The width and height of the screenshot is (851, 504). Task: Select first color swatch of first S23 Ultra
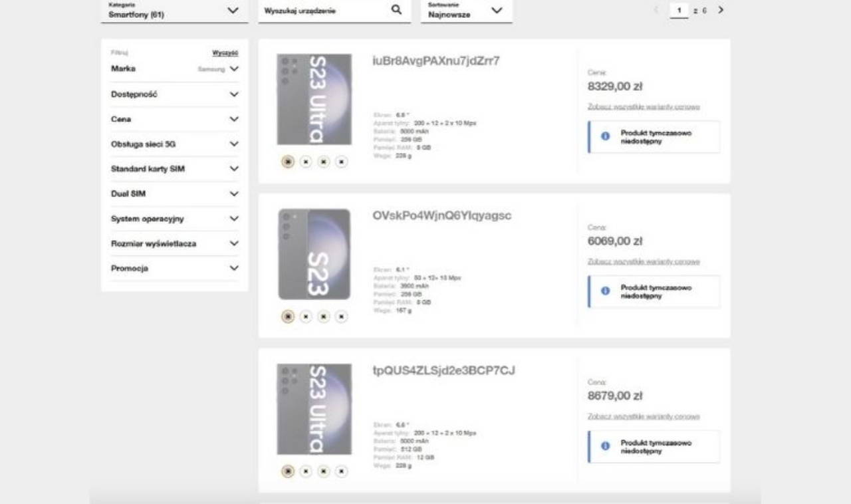288,162
